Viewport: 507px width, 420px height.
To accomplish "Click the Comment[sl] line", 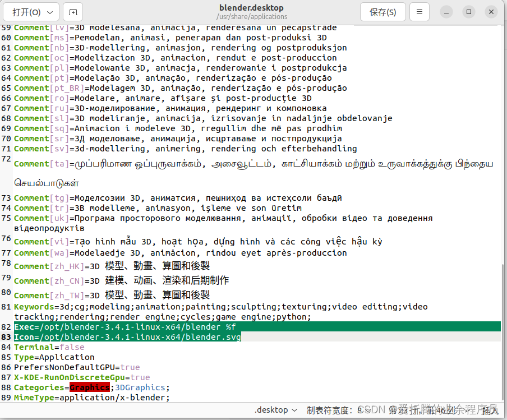I will tap(203, 118).
